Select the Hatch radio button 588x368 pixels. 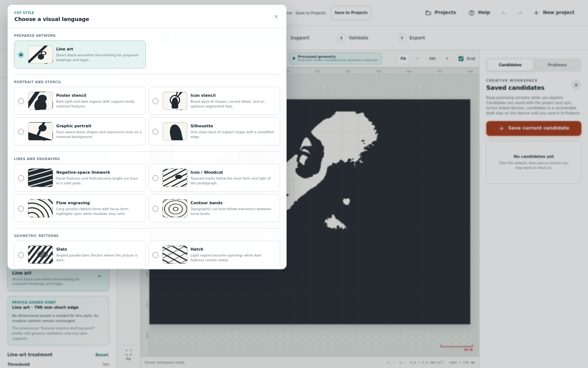point(155,255)
